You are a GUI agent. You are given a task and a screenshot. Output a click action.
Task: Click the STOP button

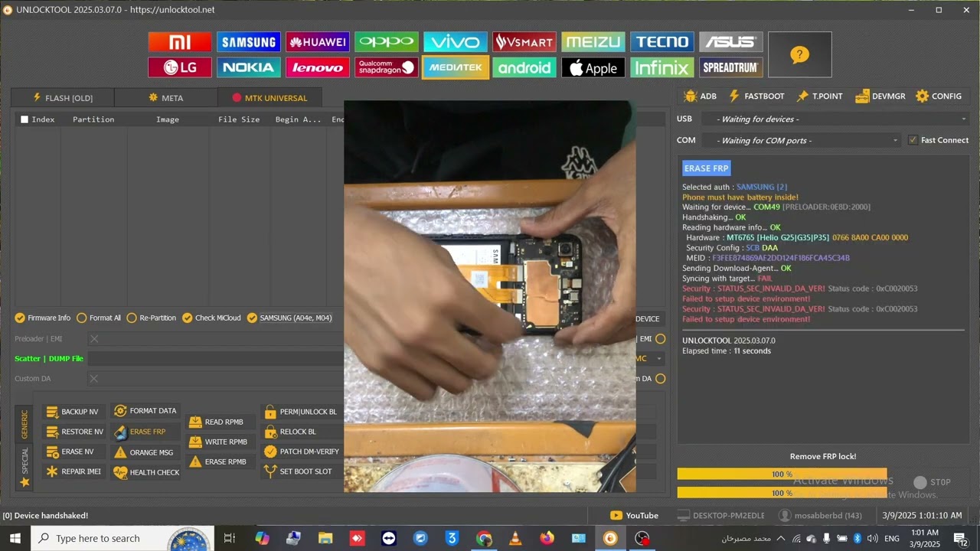[933, 482]
